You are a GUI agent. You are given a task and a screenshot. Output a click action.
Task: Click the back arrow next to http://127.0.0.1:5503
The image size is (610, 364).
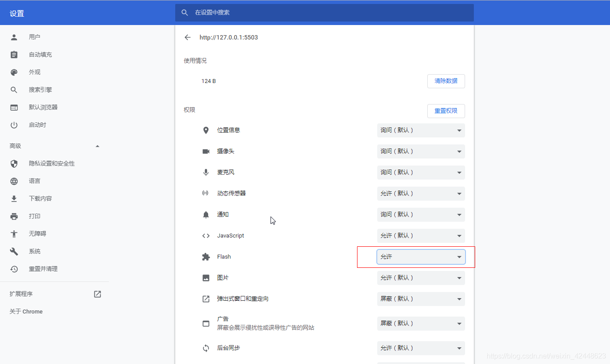(x=188, y=37)
